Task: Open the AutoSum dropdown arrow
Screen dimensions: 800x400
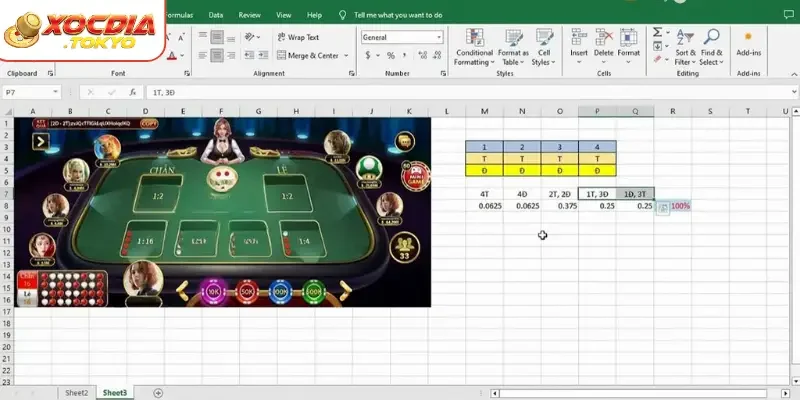Action: coord(668,33)
